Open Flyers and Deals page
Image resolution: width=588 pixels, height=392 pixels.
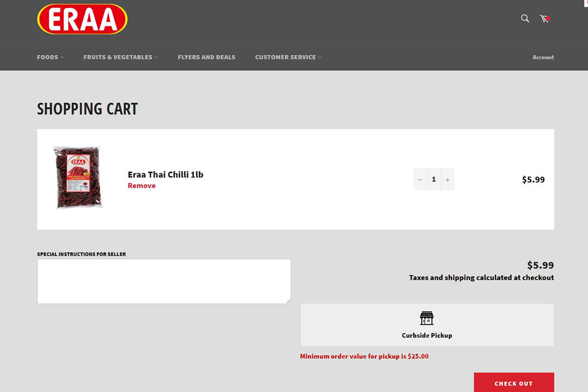[x=207, y=57]
